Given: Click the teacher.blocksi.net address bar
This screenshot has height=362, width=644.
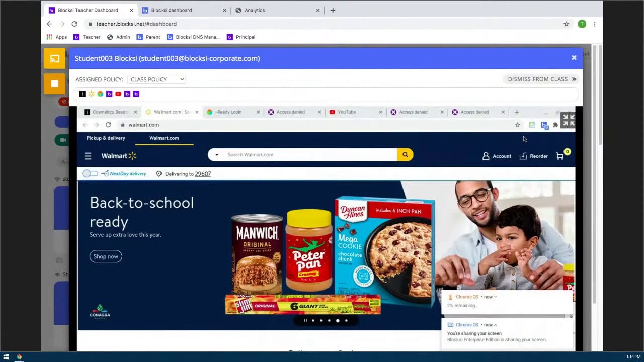Looking at the screenshot, I should 322,24.
